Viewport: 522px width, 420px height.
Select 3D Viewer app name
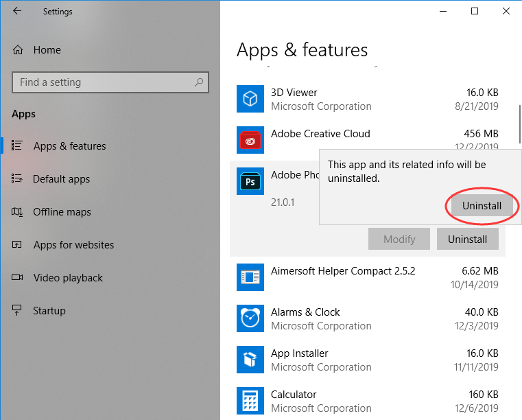pos(294,92)
